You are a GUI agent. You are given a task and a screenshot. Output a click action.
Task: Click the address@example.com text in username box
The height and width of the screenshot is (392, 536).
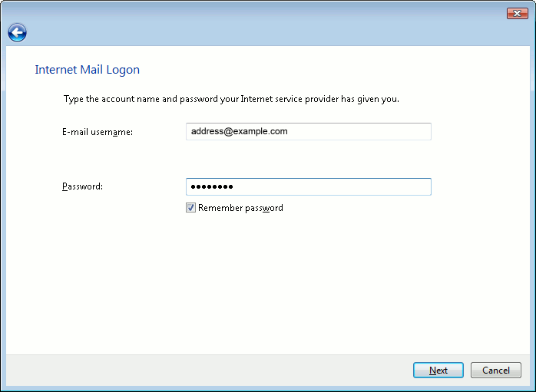coord(239,131)
